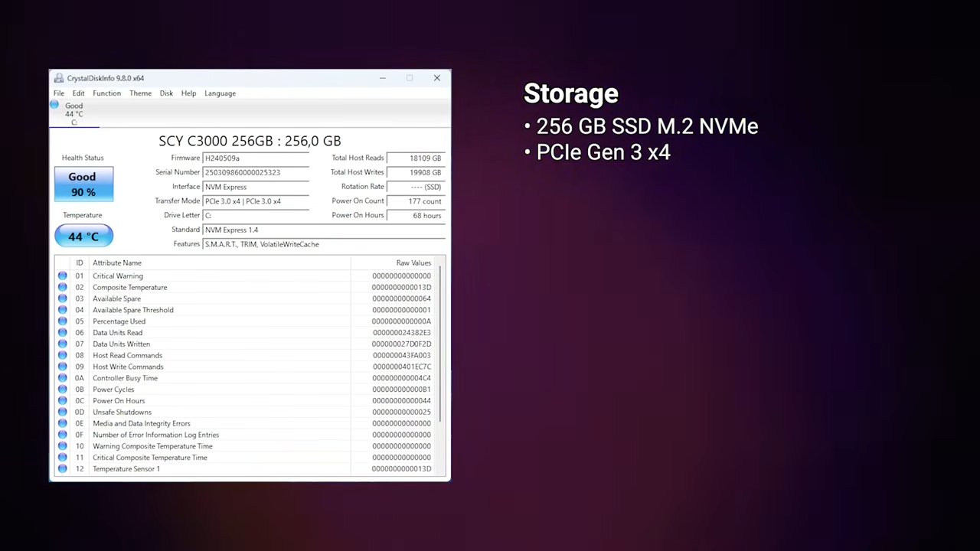The image size is (980, 551).
Task: Open the Theme menu
Action: [x=140, y=93]
